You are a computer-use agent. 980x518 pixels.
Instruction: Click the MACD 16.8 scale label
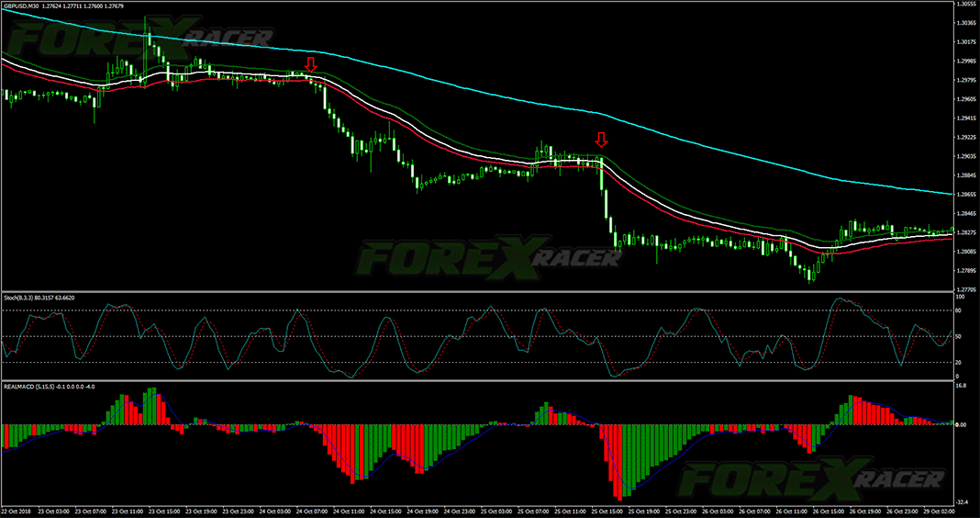pos(963,386)
